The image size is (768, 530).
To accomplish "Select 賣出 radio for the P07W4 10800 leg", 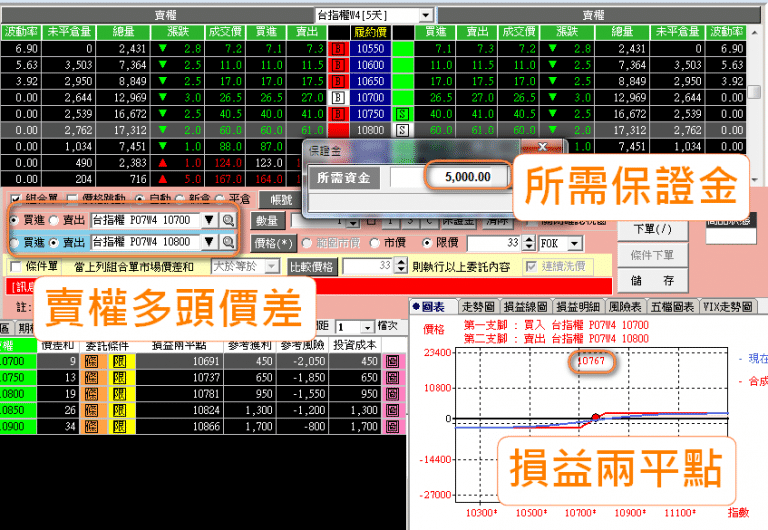I will [x=56, y=242].
